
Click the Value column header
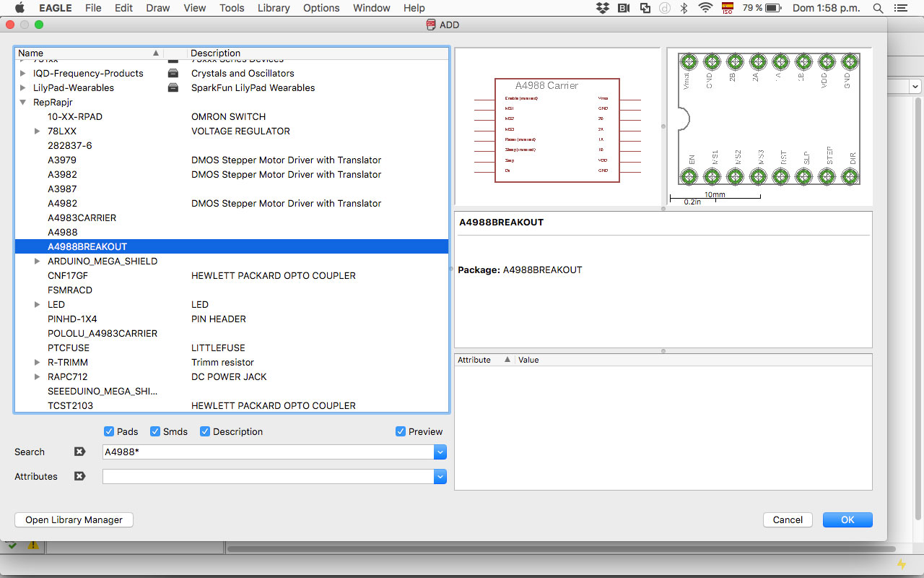[693, 360]
